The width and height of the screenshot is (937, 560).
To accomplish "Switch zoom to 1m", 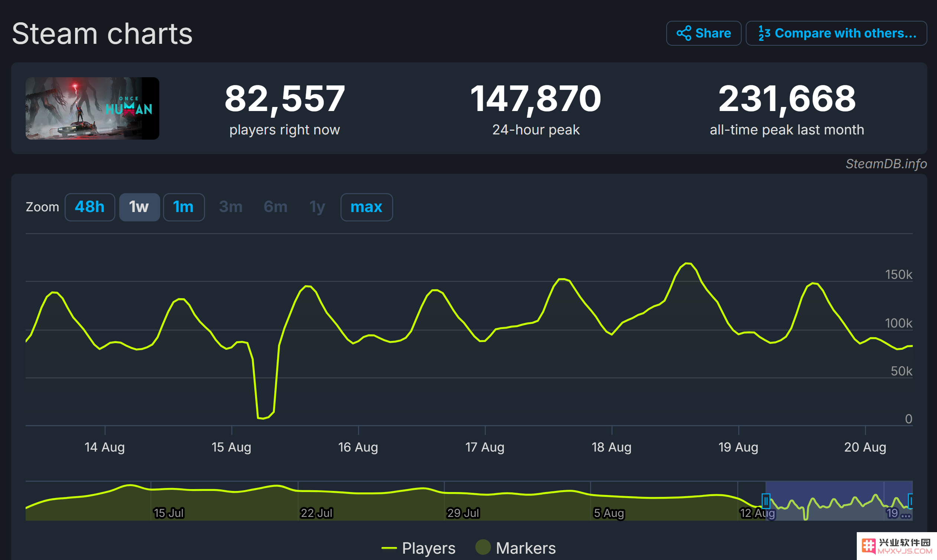I will 184,207.
